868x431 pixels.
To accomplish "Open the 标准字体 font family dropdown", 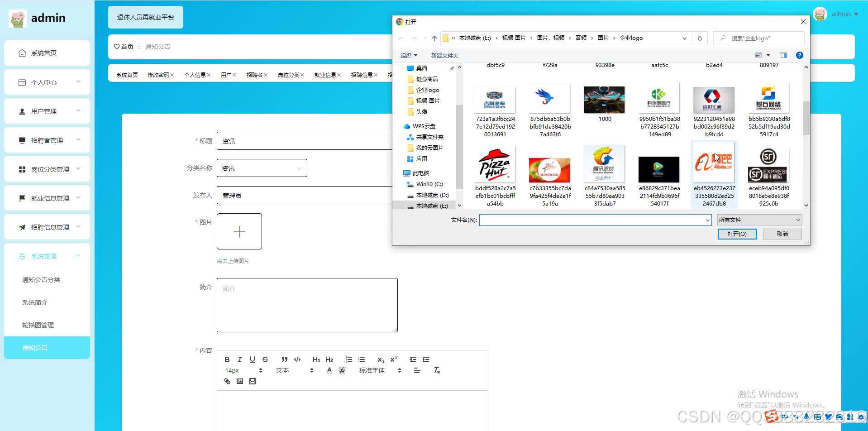I will point(380,370).
